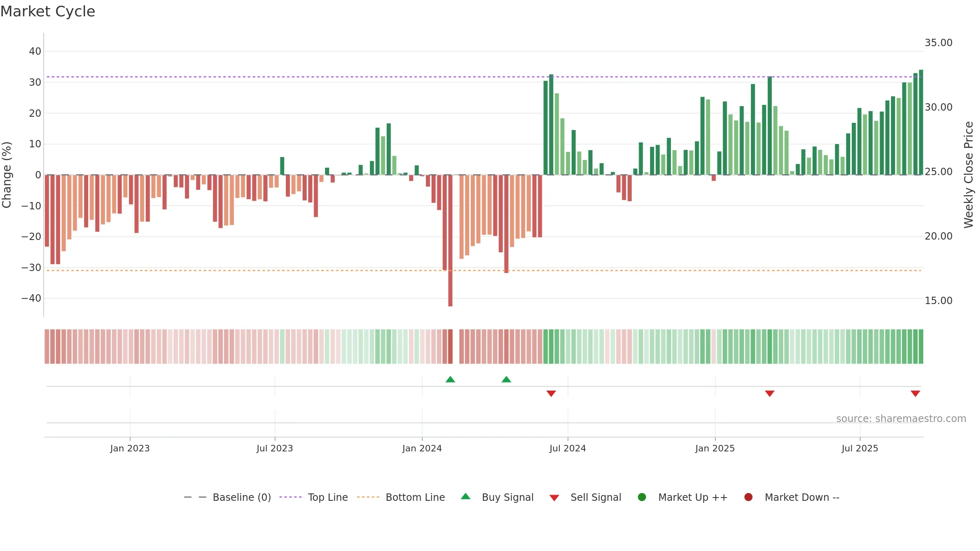The height and width of the screenshot is (551, 980).
Task: Select the sell signal marker in early 2025
Action: click(770, 393)
